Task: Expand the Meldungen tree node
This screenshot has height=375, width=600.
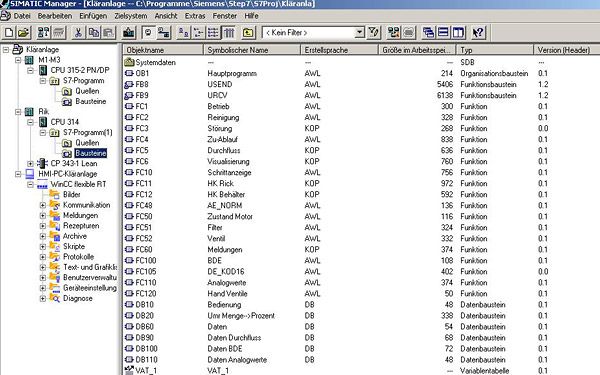Action: 42,215
